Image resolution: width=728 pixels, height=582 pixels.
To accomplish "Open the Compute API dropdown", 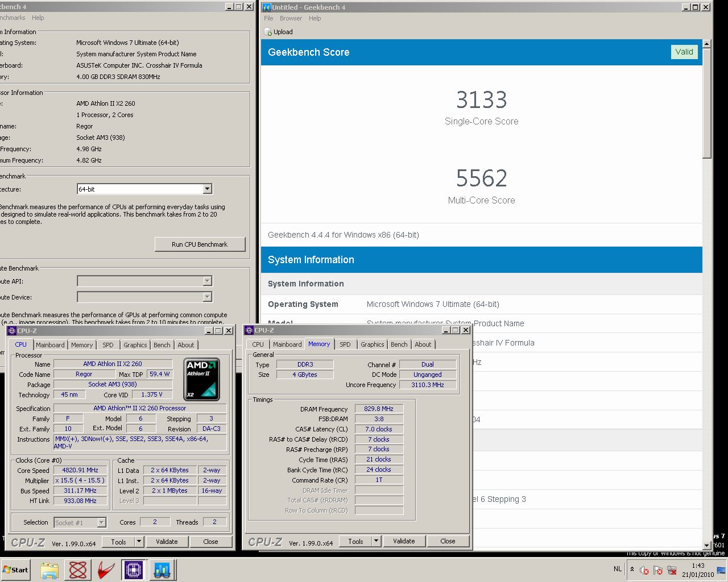I will tap(207, 281).
